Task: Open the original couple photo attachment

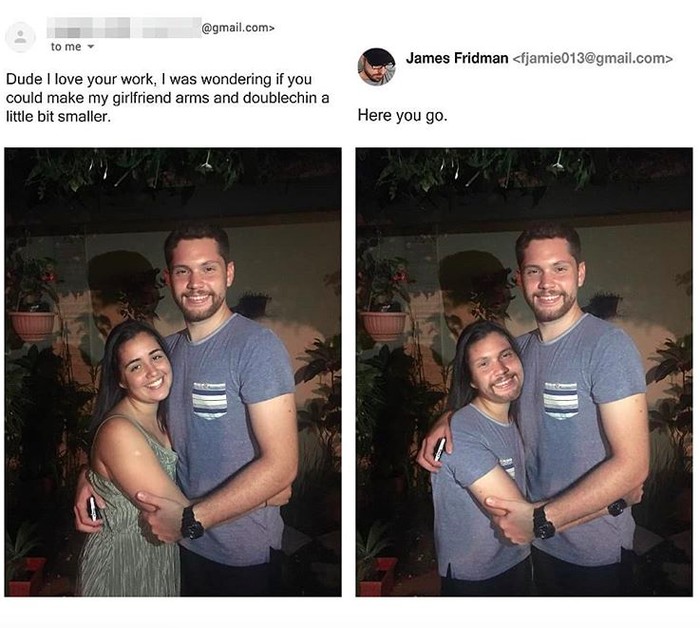Action: pyautogui.click(x=173, y=372)
